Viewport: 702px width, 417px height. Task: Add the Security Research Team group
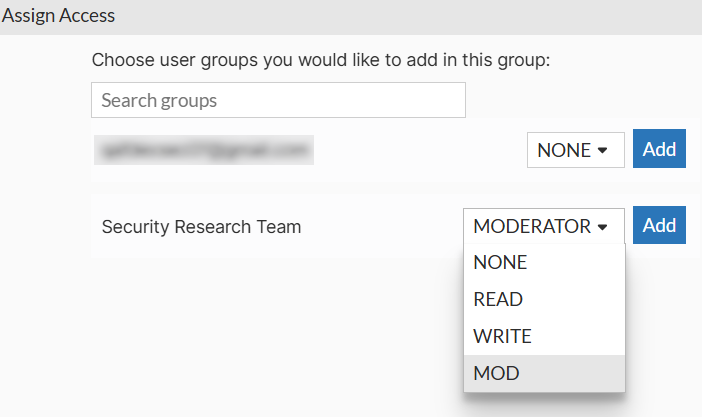coord(659,225)
